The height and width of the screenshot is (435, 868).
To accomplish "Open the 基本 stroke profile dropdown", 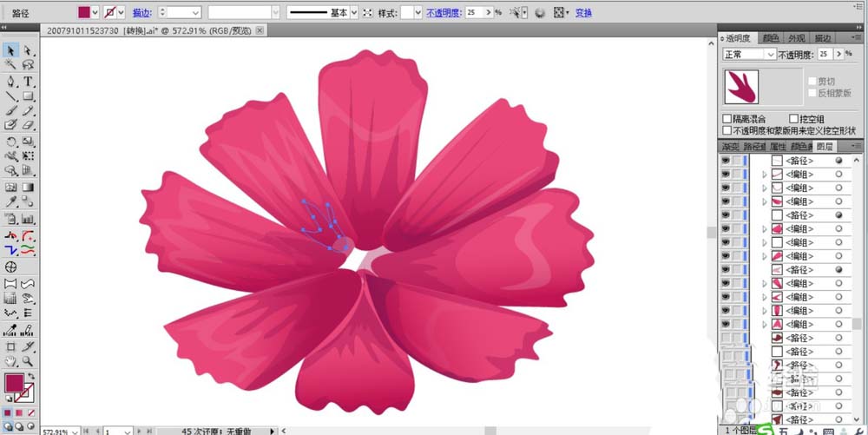I will click(354, 13).
